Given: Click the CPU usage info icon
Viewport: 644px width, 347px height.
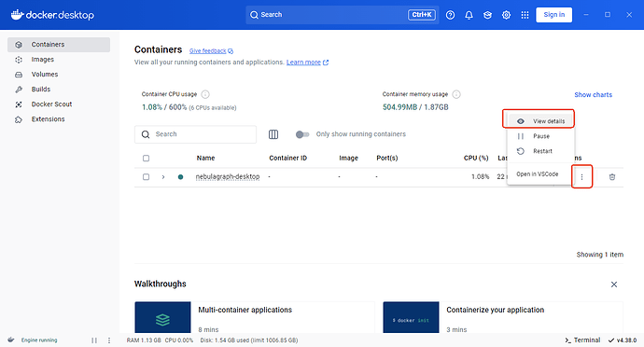Looking at the screenshot, I should 205,94.
